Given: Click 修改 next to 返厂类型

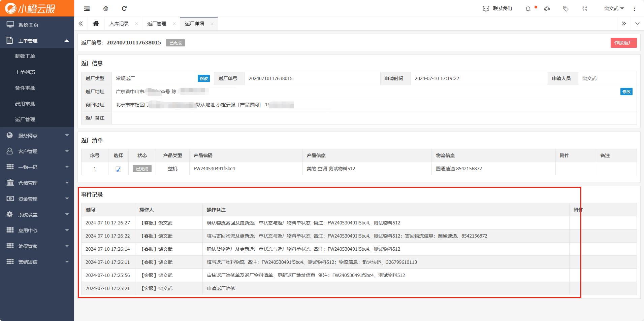Looking at the screenshot, I should (x=204, y=78).
